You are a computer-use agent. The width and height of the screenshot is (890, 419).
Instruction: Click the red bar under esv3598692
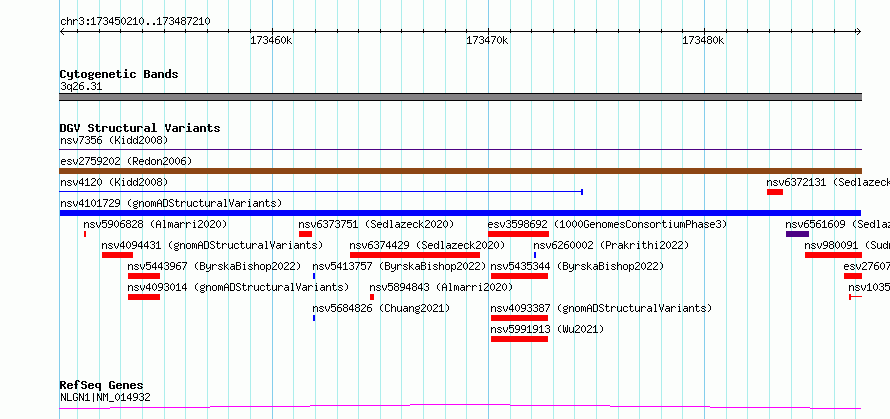[x=518, y=234]
